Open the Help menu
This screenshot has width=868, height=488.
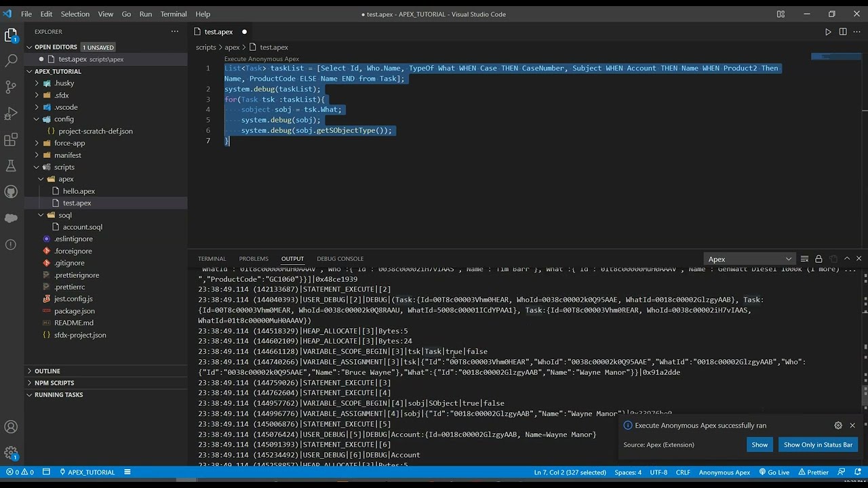(203, 14)
